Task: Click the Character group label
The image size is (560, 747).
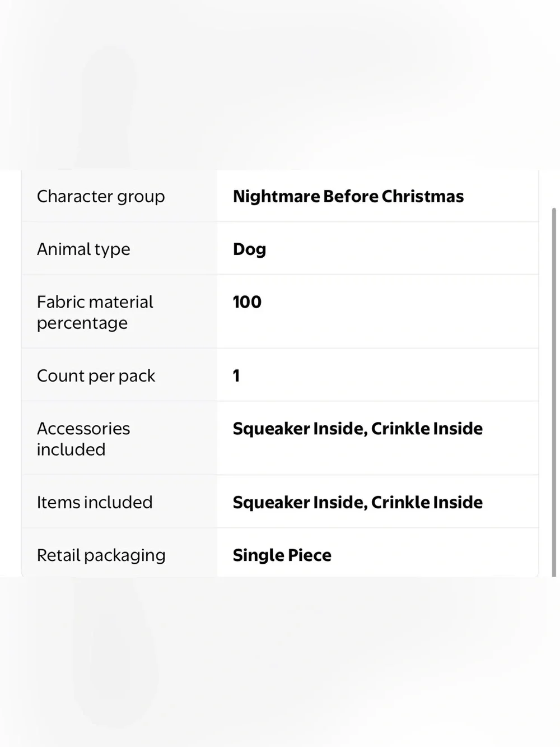Action: click(x=101, y=196)
